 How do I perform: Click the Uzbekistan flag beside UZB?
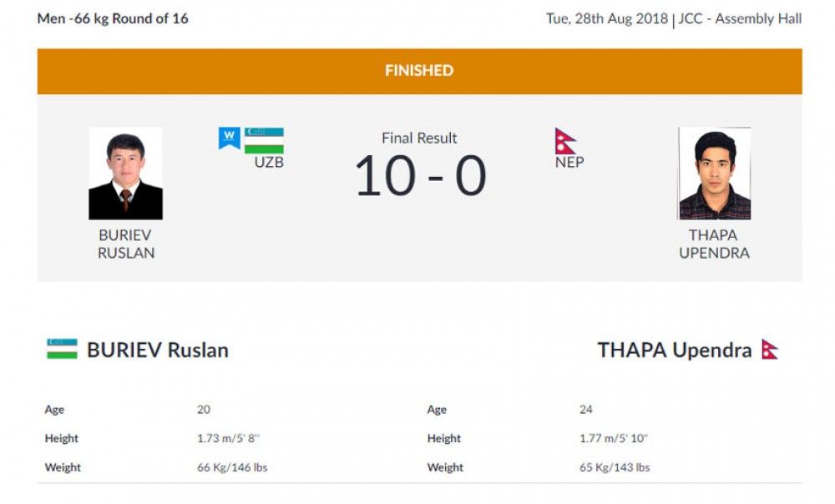point(264,140)
